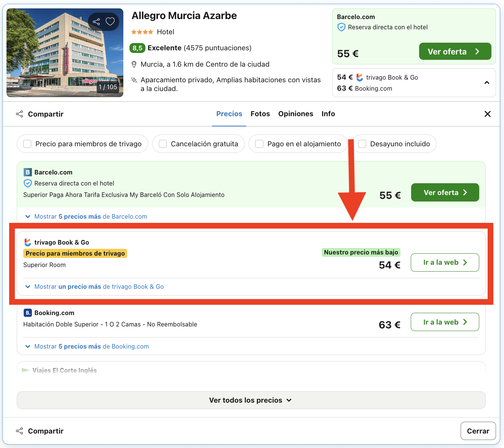
Task: Click the green 8,5 rating badge
Action: tap(137, 48)
